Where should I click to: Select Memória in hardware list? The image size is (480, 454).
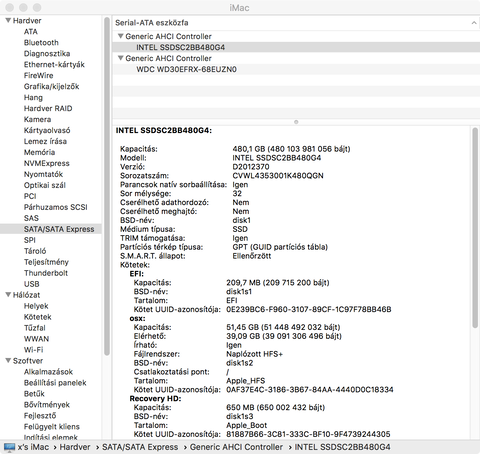pyautogui.click(x=39, y=152)
